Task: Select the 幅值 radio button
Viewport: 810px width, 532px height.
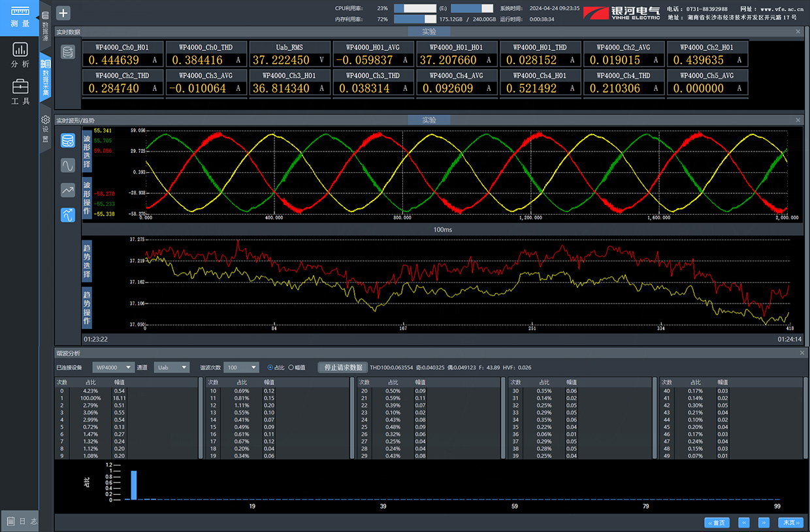Action: (291, 368)
